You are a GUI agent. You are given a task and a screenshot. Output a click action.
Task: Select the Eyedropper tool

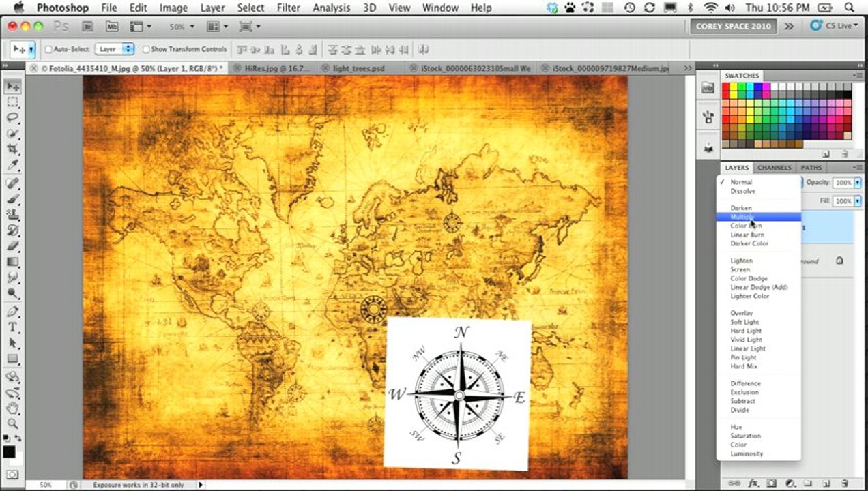click(12, 165)
